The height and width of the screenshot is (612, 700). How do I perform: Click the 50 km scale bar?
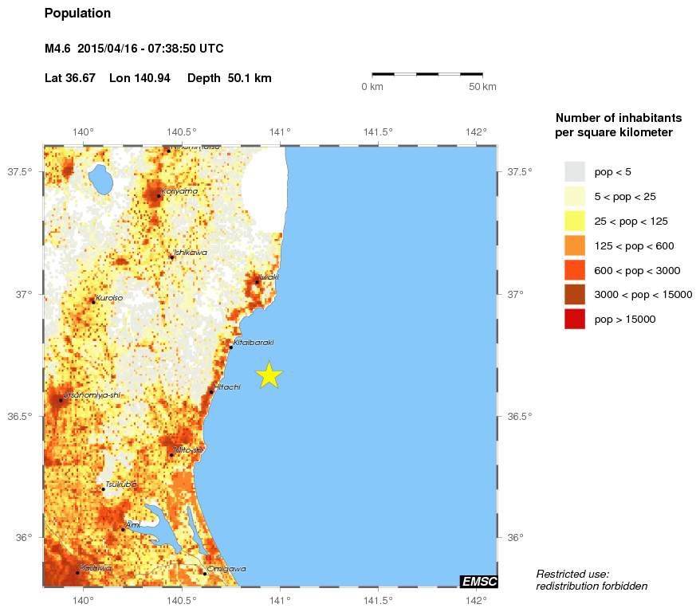coord(427,74)
